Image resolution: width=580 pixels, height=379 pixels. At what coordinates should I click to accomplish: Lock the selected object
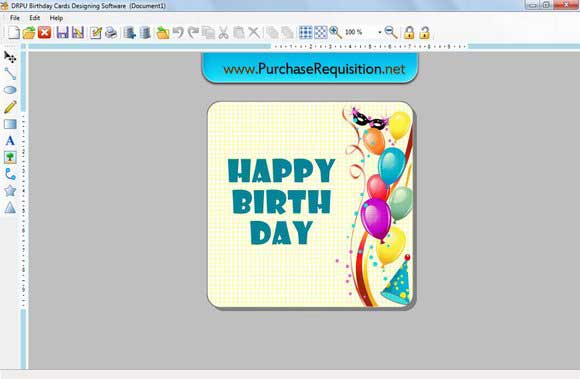tap(409, 33)
